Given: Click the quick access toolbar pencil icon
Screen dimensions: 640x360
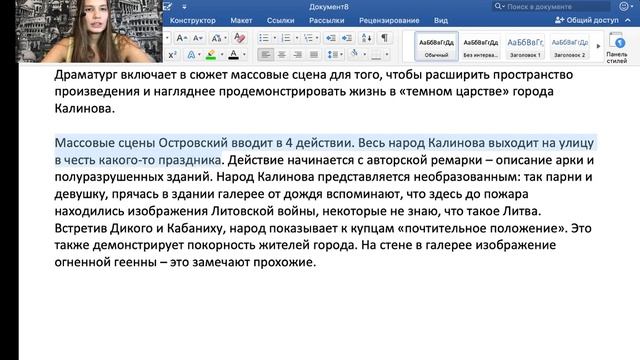Looking at the screenshot, I should pos(168,6).
